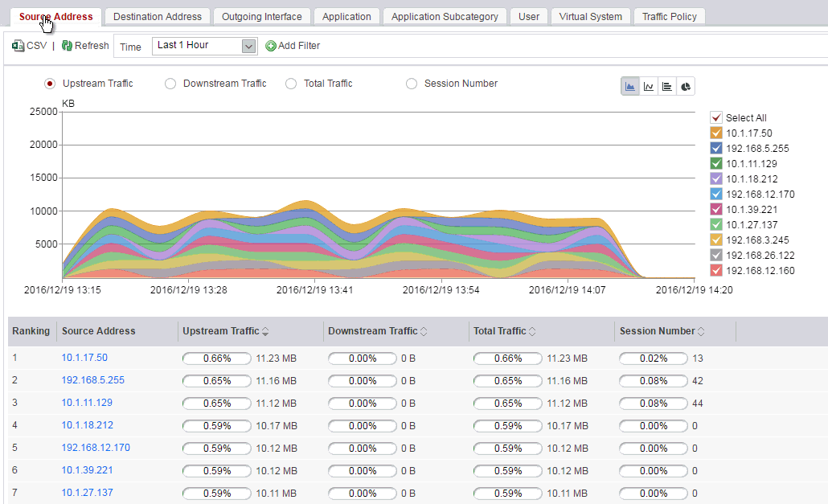
Task: Open the Destination Address tab
Action: point(158,17)
